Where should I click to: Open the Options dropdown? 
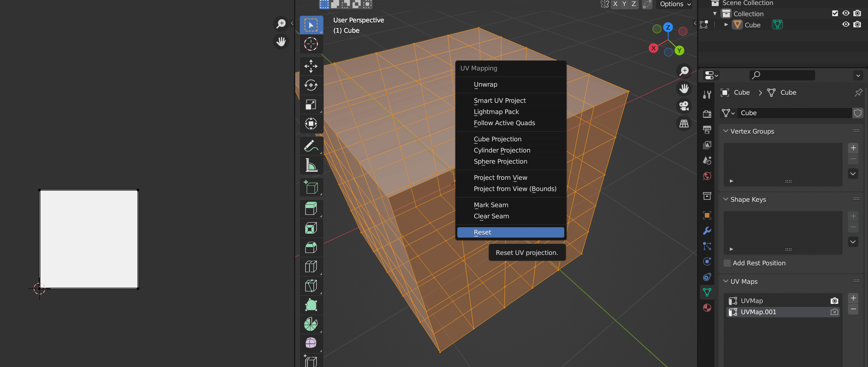pyautogui.click(x=675, y=4)
